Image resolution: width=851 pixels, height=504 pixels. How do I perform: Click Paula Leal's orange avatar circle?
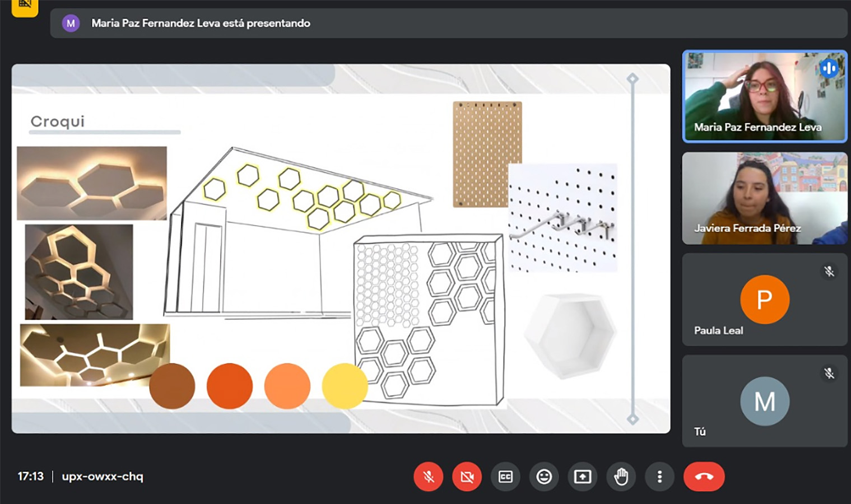coord(764,300)
